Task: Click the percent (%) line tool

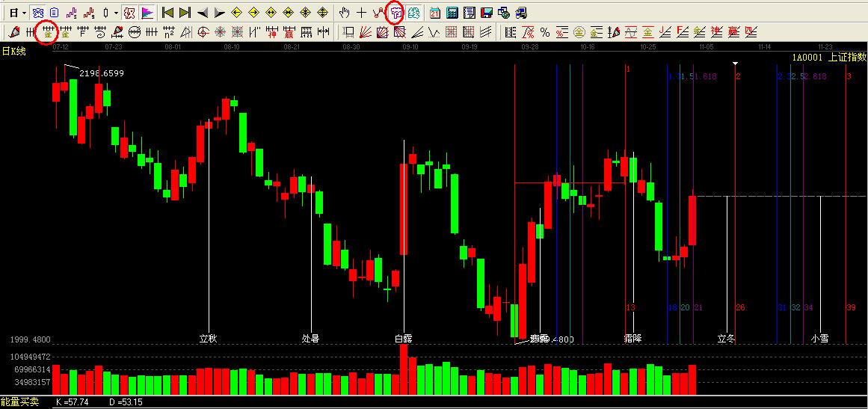Action: (x=545, y=32)
